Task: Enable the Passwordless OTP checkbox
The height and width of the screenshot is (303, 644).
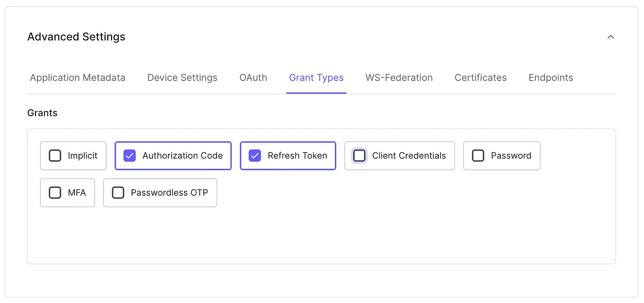Action: (x=118, y=192)
